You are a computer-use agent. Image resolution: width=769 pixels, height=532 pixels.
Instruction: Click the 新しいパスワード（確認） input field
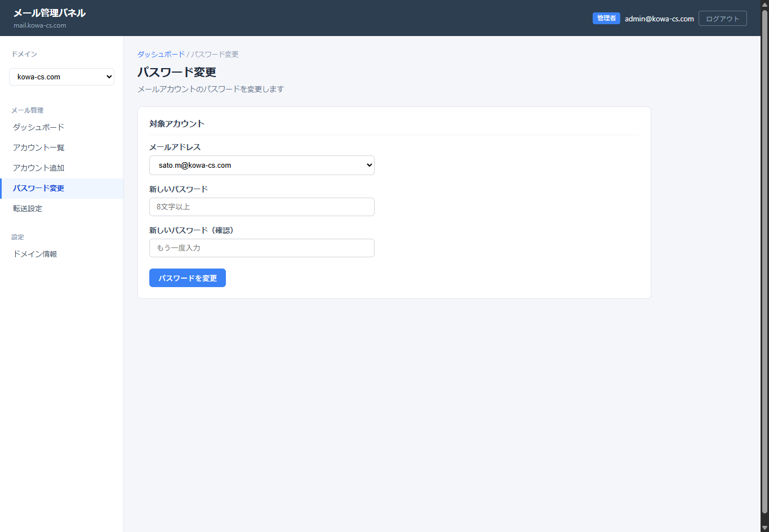click(261, 248)
